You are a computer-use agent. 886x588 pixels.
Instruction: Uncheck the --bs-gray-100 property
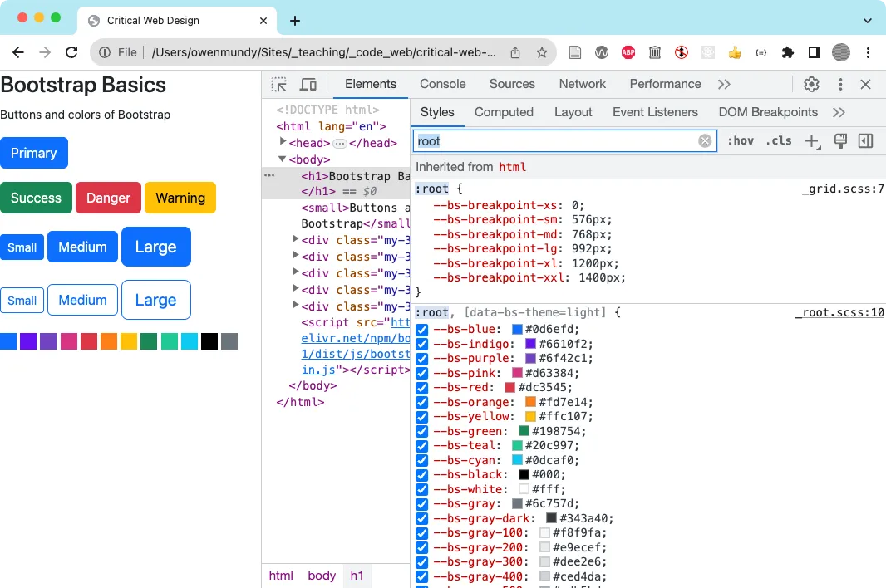coord(421,532)
